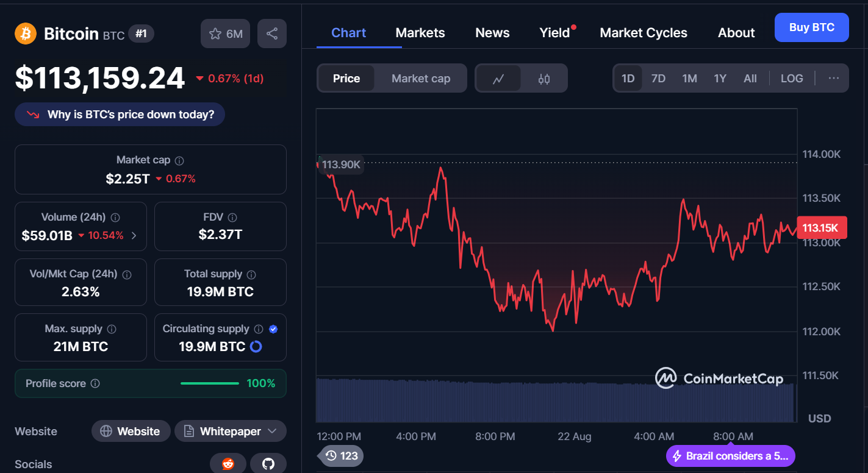868x473 pixels.
Task: Click the $2.37T FDV value
Action: click(x=220, y=234)
